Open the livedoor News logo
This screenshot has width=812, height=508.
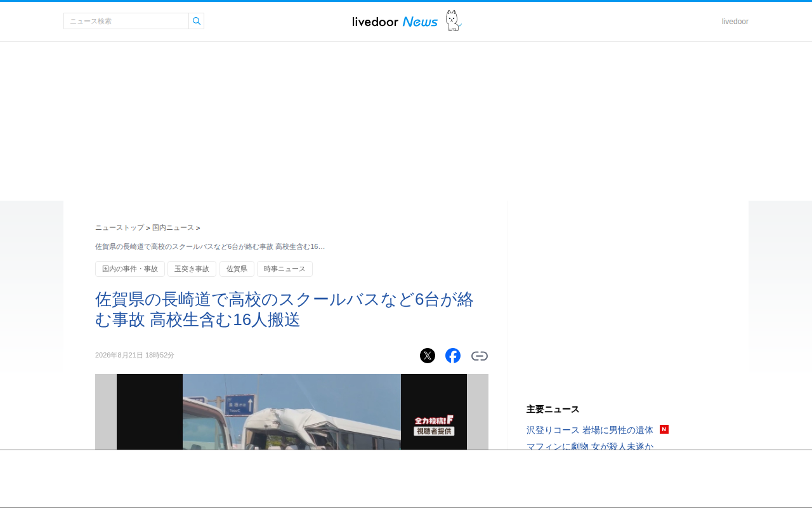point(395,22)
